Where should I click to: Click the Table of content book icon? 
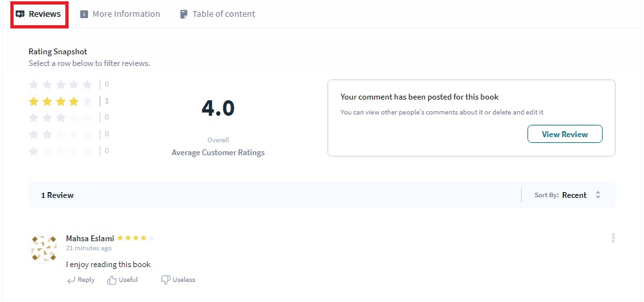[184, 14]
